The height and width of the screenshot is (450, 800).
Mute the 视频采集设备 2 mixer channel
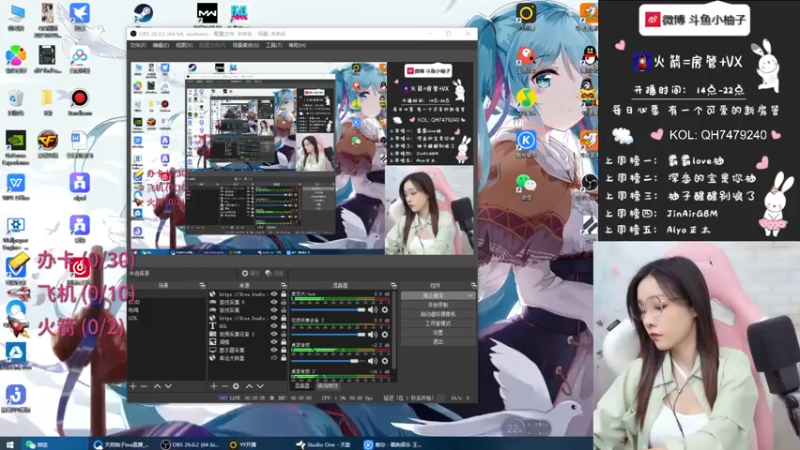pos(373,335)
